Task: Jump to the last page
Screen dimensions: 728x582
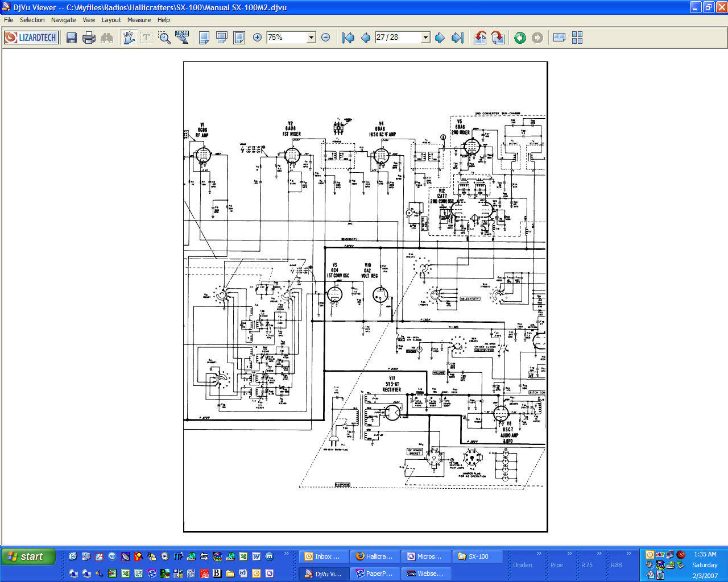Action: click(x=457, y=38)
